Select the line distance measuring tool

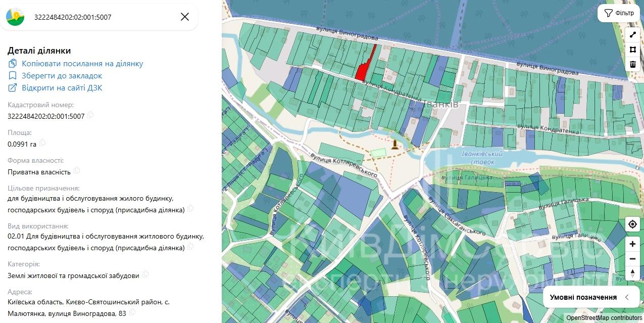click(632, 35)
